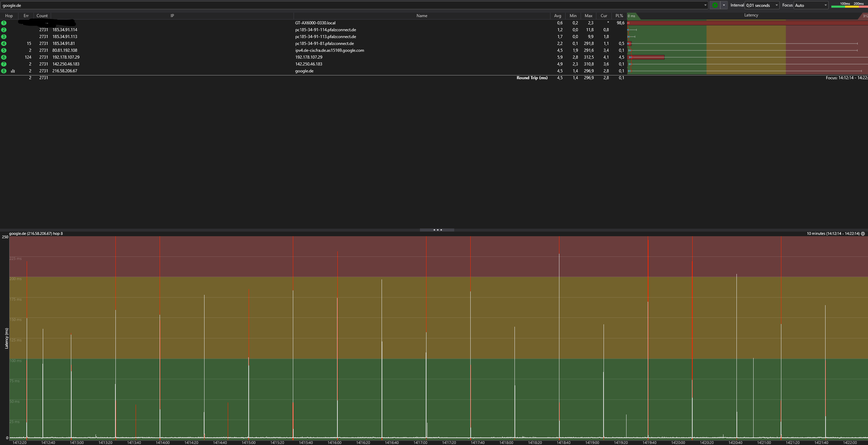
Task: Click the Max column header
Action: tap(588, 16)
